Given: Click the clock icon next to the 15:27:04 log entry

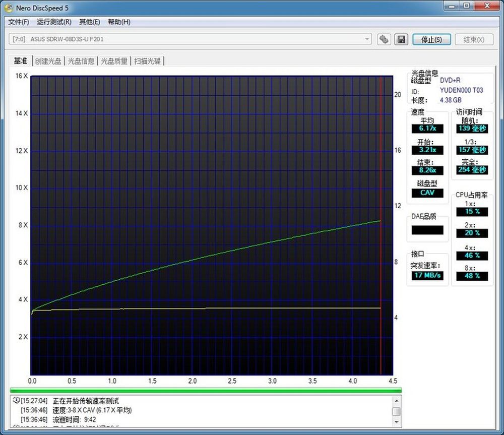Looking at the screenshot, I should [16, 400].
